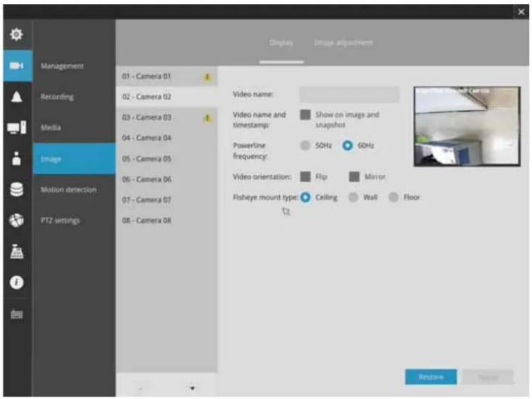
Task: Select 02 - Camera 02 in list
Action: (166, 96)
